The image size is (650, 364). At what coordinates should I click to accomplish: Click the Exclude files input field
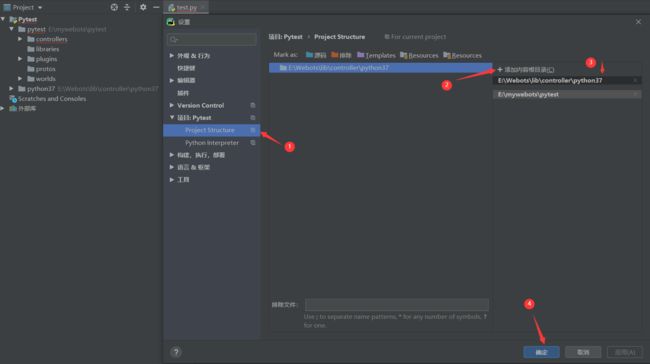pyautogui.click(x=397, y=305)
